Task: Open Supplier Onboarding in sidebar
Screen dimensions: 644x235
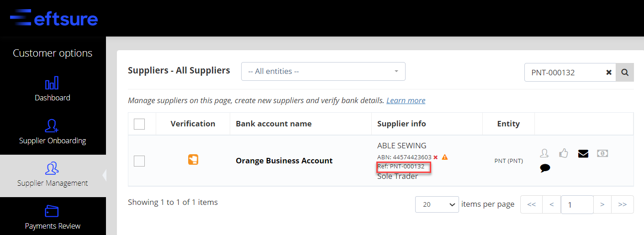Action: point(53,132)
